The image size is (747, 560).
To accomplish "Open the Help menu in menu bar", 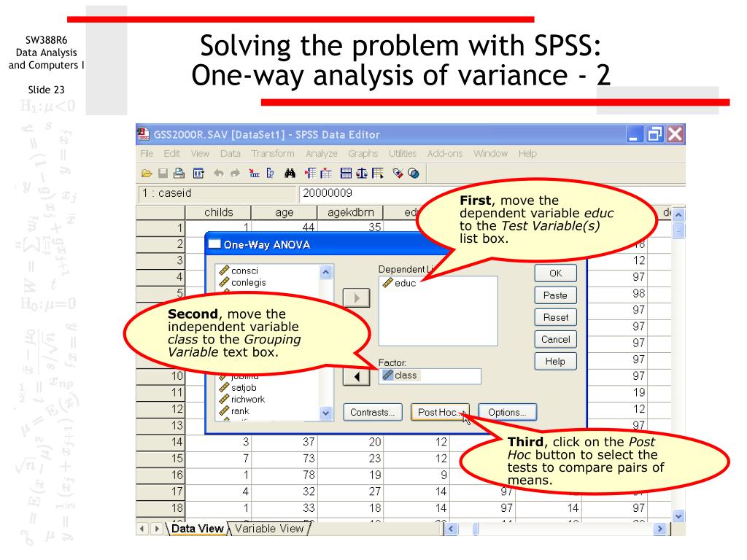I will [527, 153].
